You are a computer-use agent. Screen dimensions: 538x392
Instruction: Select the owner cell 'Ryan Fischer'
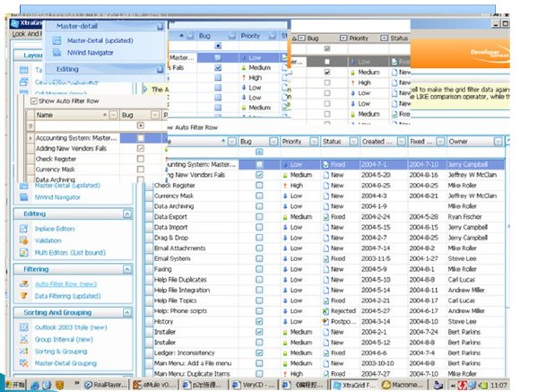tap(475, 217)
